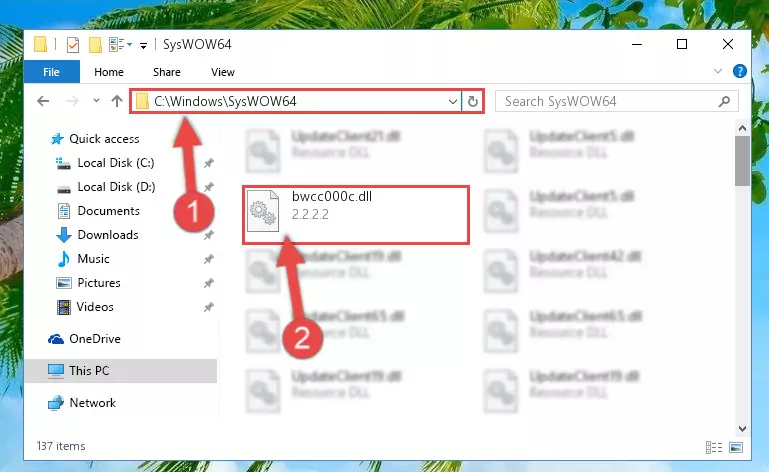Click the OneDrive cloud icon
The image size is (769, 472).
click(x=56, y=339)
